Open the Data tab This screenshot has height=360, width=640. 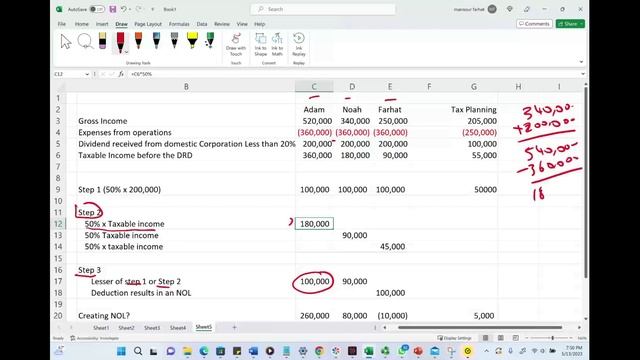click(x=202, y=24)
